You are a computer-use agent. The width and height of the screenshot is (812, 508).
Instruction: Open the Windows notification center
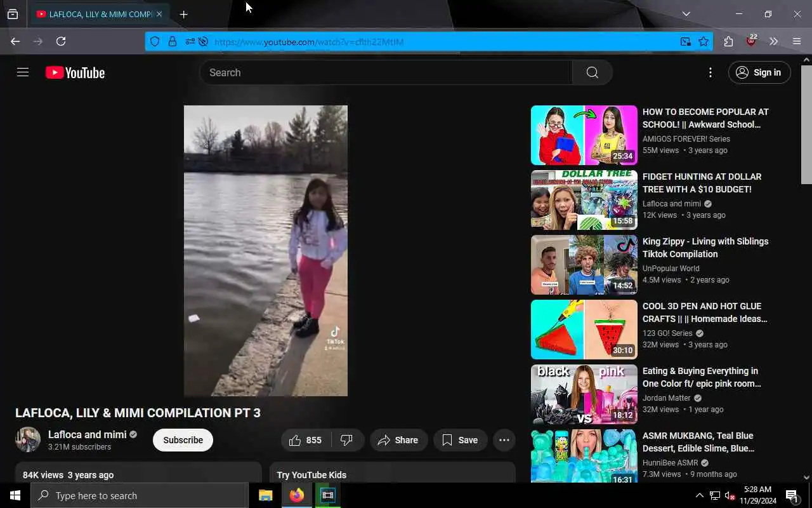(x=792, y=495)
